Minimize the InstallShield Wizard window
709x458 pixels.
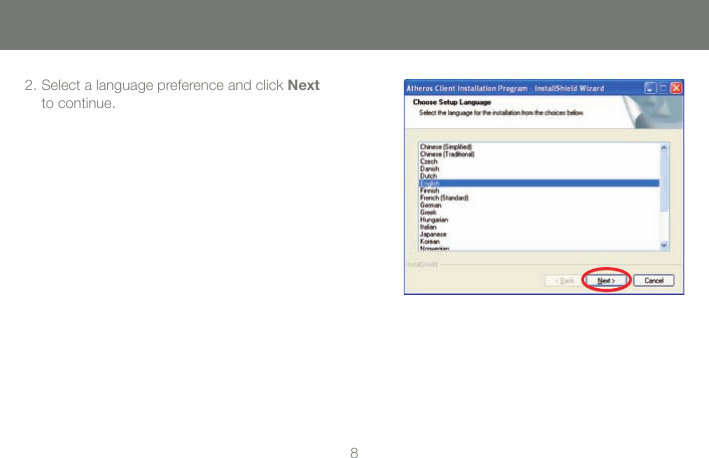650,88
